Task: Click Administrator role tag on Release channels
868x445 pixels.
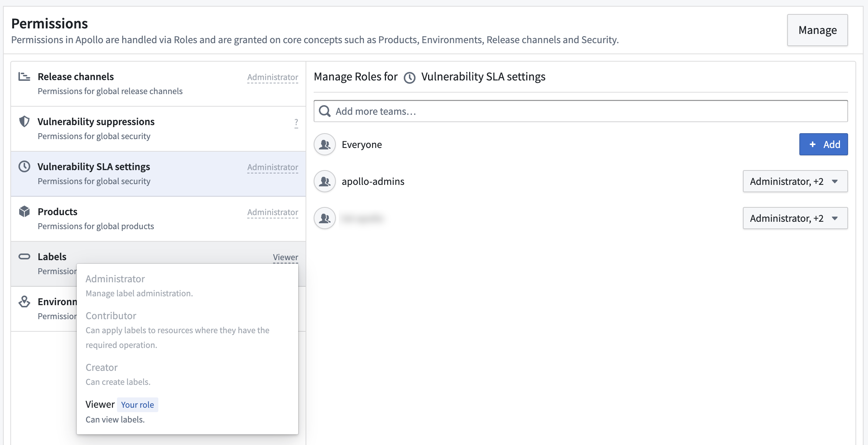Action: [273, 77]
